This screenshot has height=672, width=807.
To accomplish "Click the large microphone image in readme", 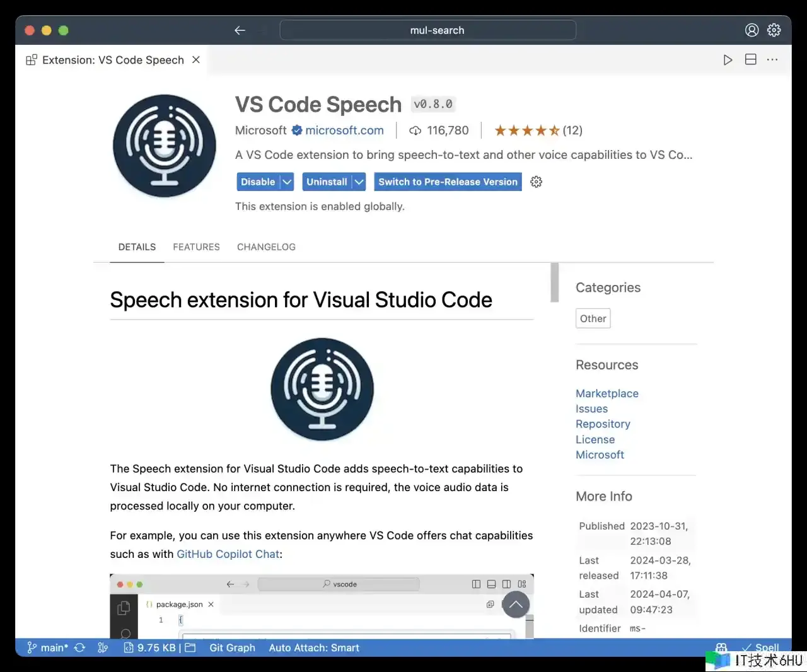I will (x=322, y=389).
